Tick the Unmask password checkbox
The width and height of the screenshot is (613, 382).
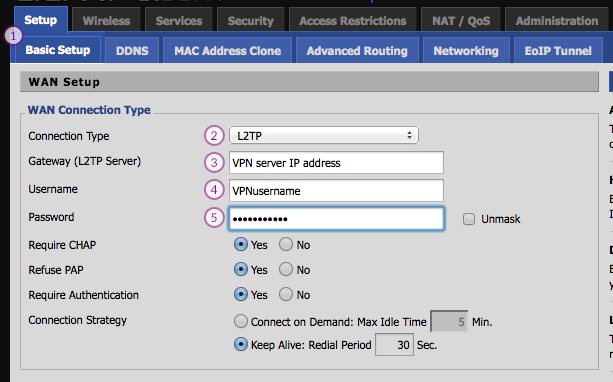[x=469, y=219]
